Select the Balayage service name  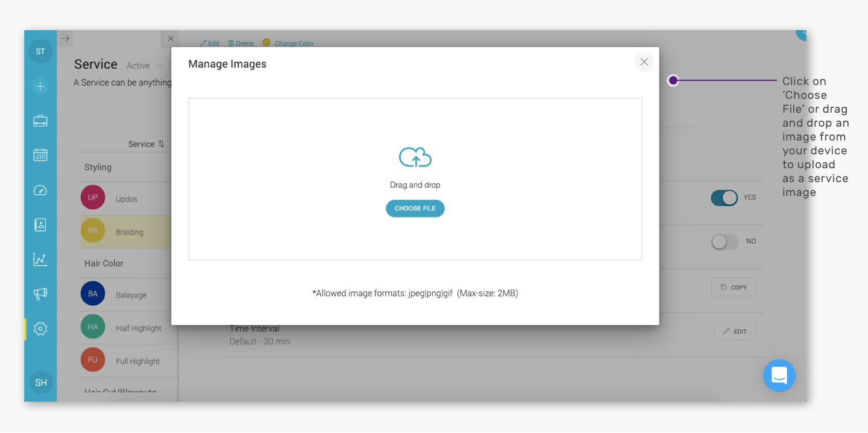click(x=131, y=296)
